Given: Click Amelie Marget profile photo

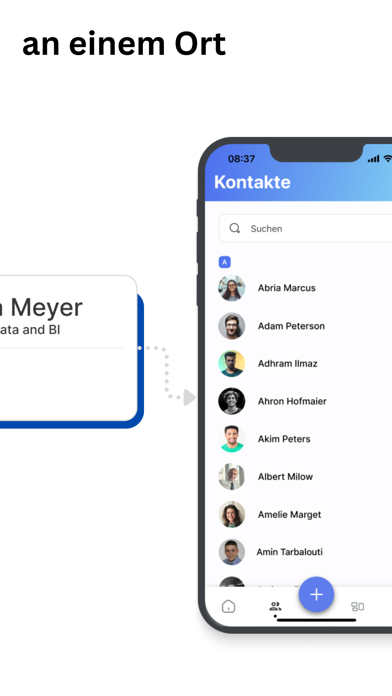Looking at the screenshot, I should coord(232,514).
